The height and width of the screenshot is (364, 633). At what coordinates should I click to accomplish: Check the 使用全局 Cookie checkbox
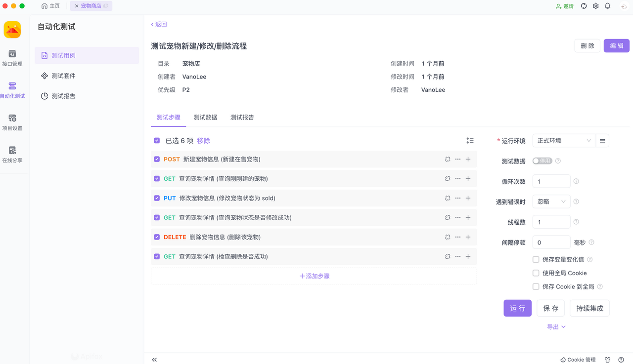(536, 273)
